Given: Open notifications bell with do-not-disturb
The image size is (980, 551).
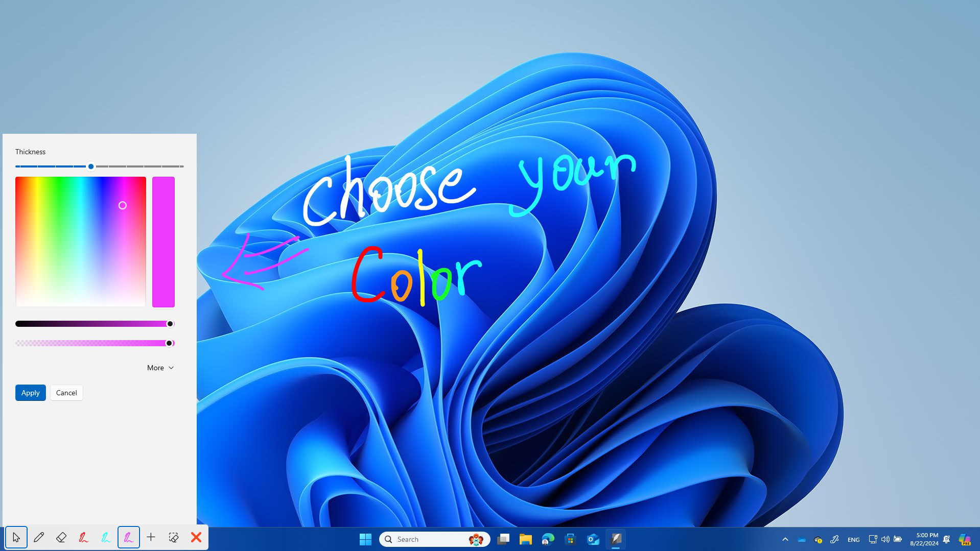Looking at the screenshot, I should (x=946, y=539).
